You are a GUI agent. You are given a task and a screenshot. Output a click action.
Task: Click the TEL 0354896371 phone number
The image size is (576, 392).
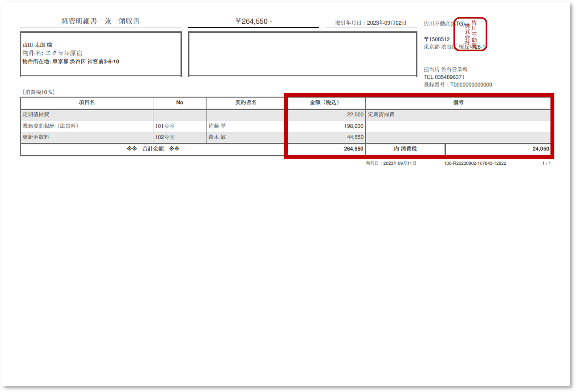(x=444, y=77)
